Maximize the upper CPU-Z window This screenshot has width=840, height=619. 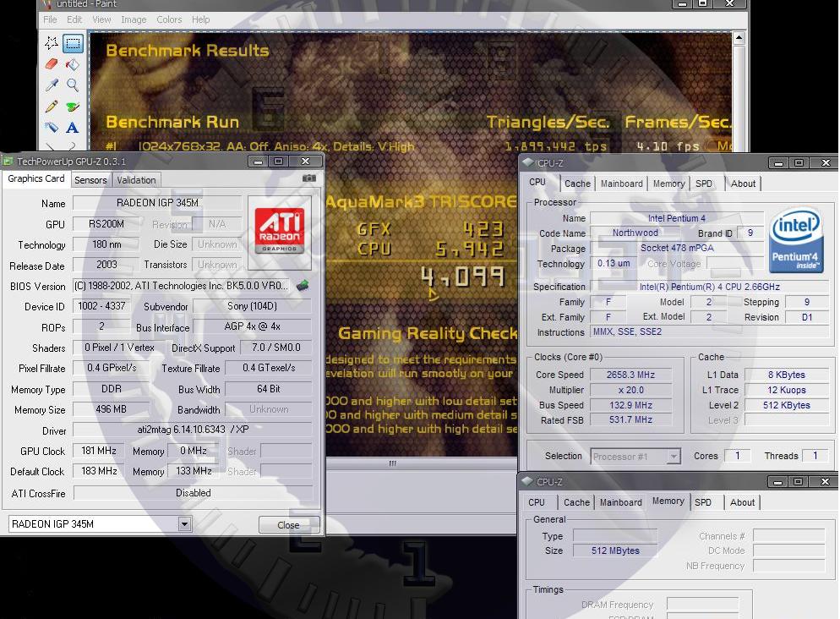(799, 162)
